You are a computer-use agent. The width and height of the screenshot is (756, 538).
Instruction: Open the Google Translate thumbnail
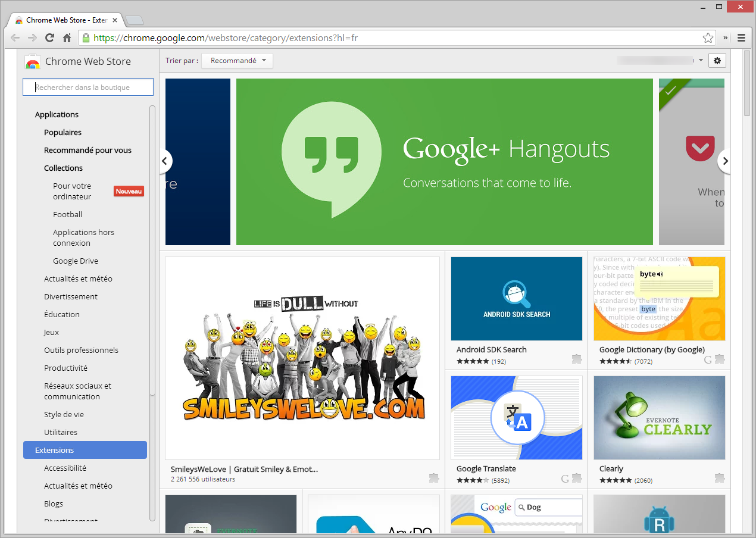tap(517, 418)
